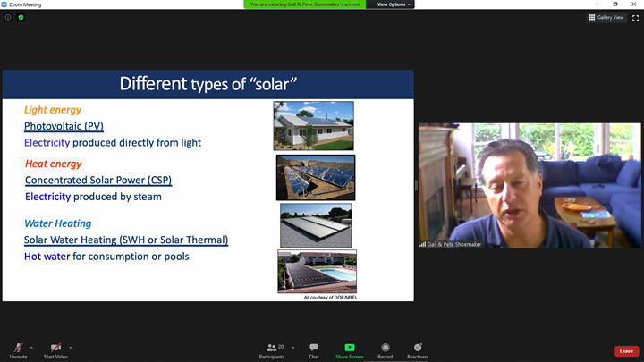Click the Zoom Meeting app icon in the title bar

point(4,4)
